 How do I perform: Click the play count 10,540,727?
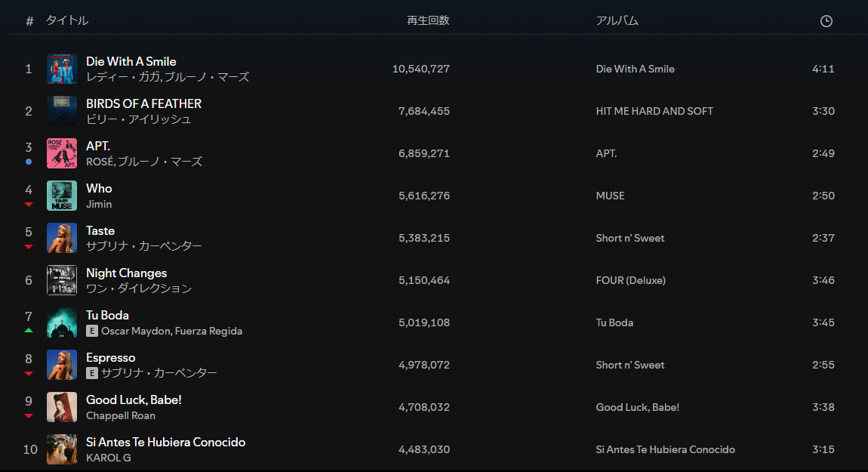[x=420, y=69]
